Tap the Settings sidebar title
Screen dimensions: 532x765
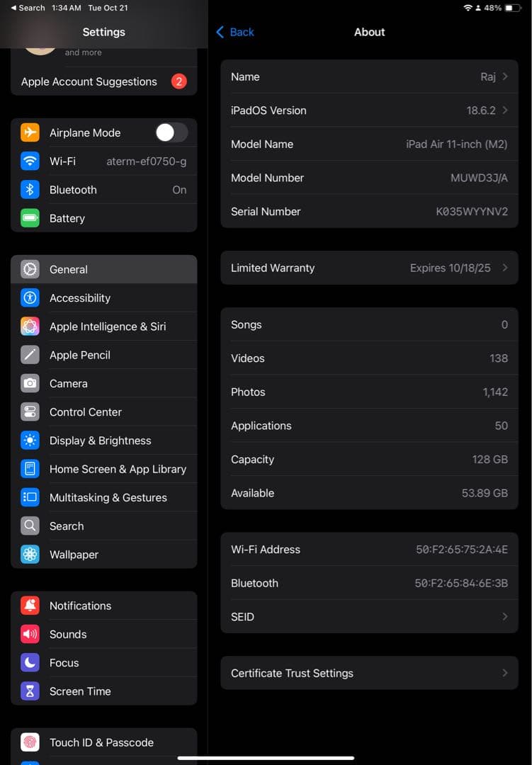pyautogui.click(x=104, y=32)
